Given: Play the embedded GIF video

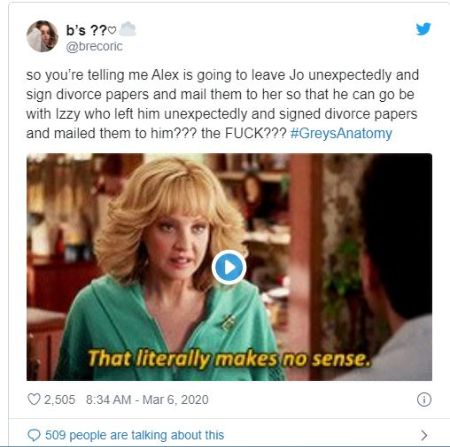Looking at the screenshot, I should point(229,267).
